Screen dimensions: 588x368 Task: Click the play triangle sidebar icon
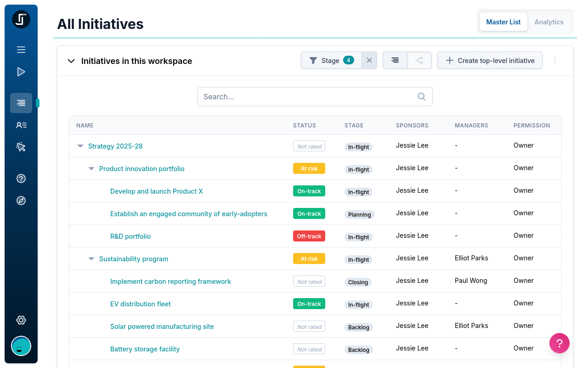click(21, 72)
